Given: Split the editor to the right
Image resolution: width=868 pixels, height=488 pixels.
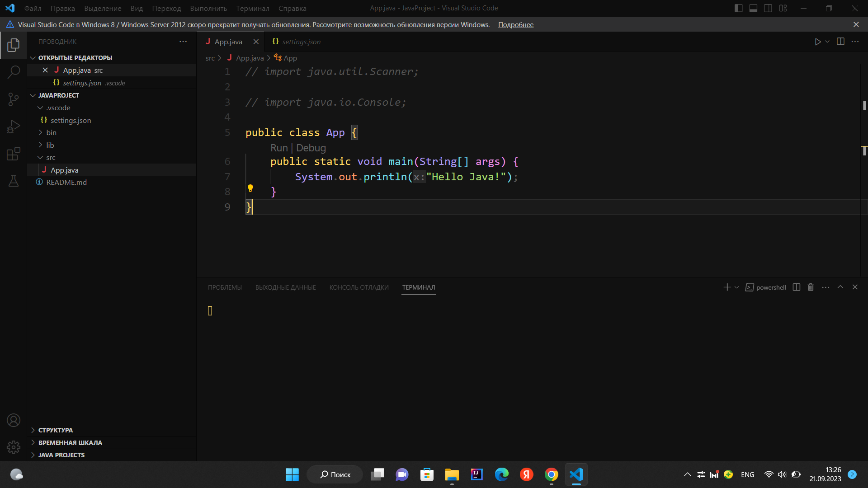Looking at the screenshot, I should pos(840,42).
